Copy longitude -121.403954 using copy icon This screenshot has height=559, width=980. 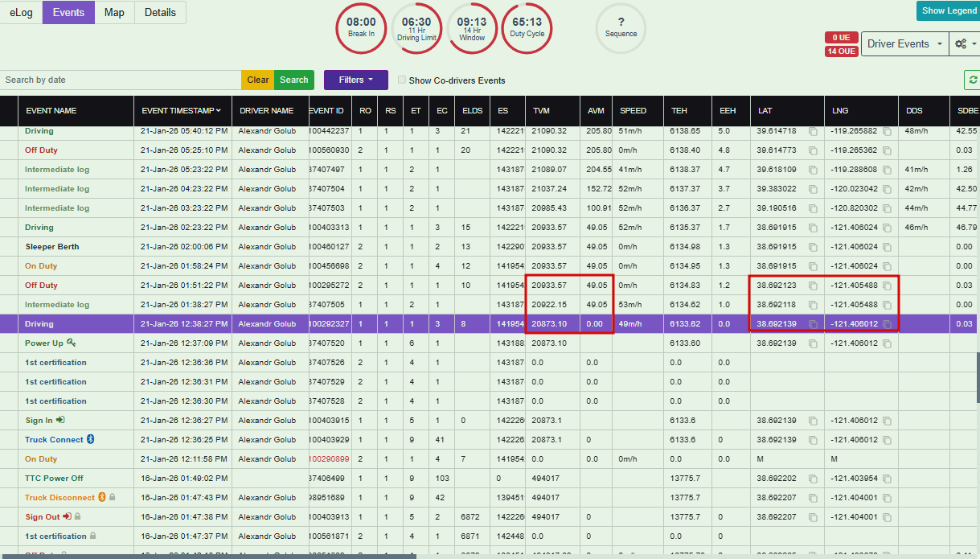888,479
